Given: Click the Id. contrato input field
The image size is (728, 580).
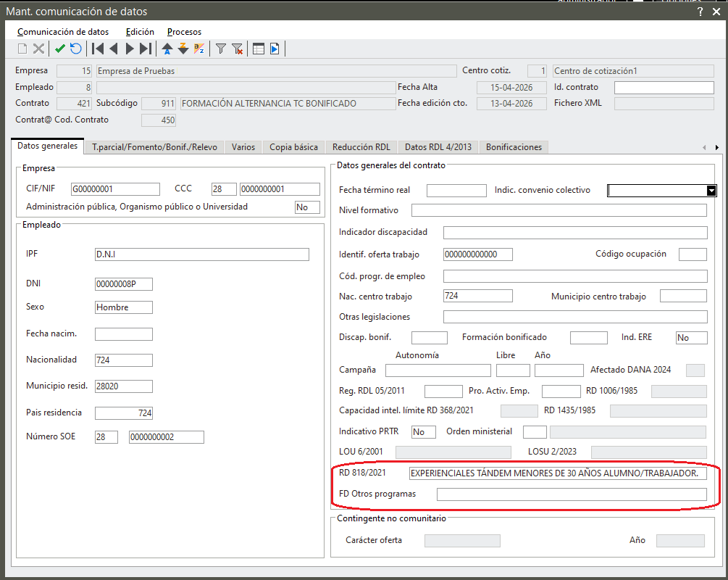Looking at the screenshot, I should click(664, 88).
